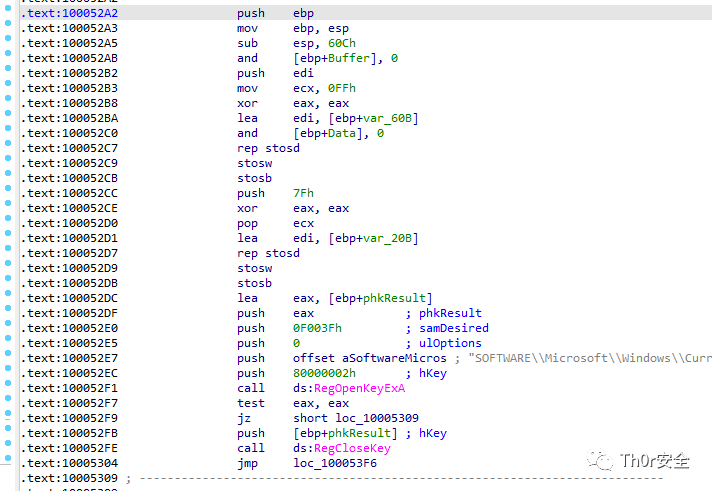Image resolution: width=712 pixels, height=491 pixels.
Task: Click the push edi instruction at 100052B2
Action: pos(275,73)
